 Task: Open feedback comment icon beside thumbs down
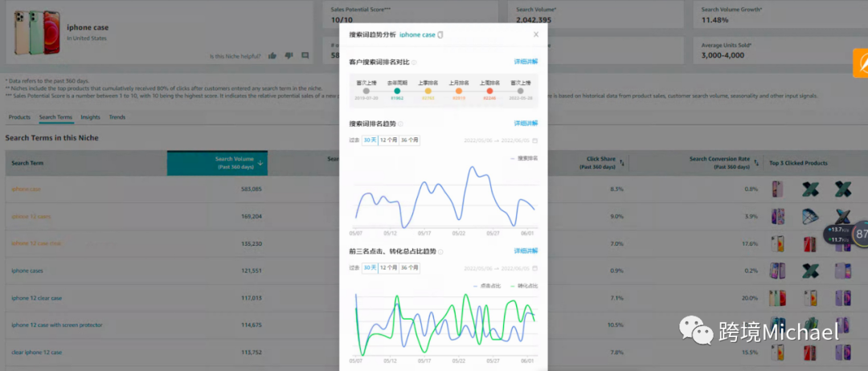pyautogui.click(x=305, y=56)
